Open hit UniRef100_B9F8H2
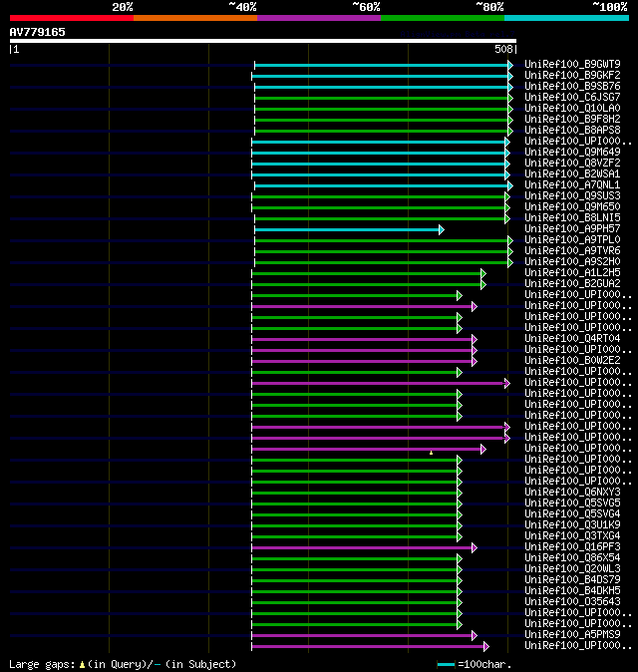Image resolution: width=638 pixels, height=672 pixels. coord(572,119)
